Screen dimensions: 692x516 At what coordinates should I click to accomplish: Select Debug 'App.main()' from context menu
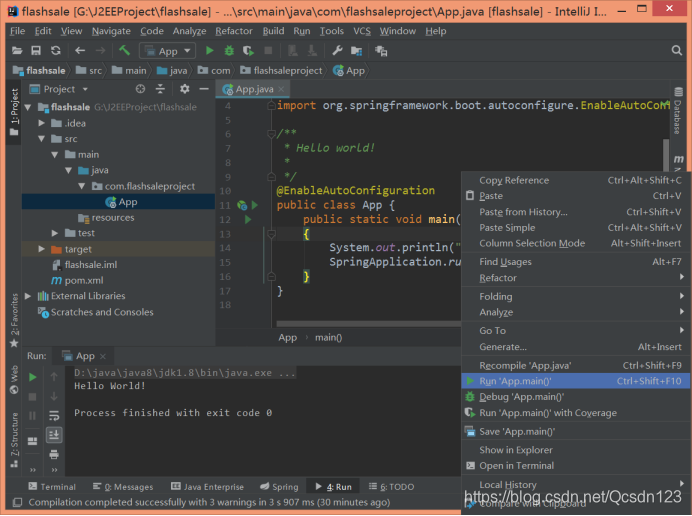click(x=575, y=397)
